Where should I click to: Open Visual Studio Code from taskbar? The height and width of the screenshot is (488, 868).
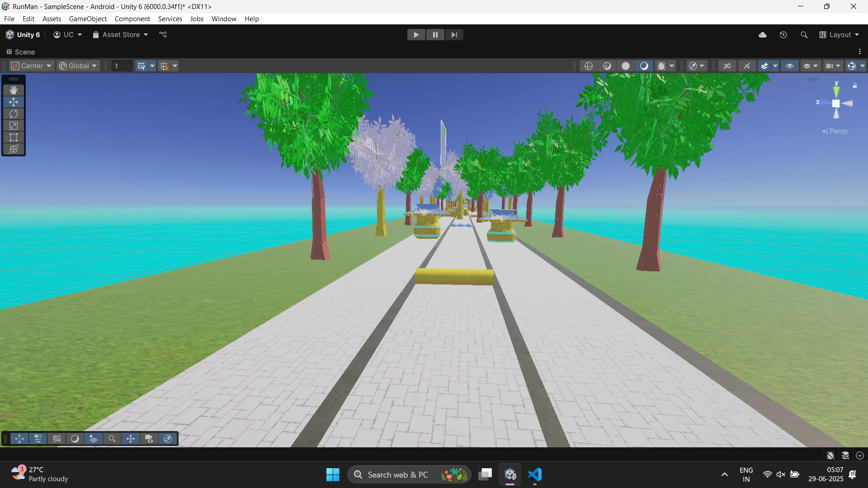click(535, 474)
